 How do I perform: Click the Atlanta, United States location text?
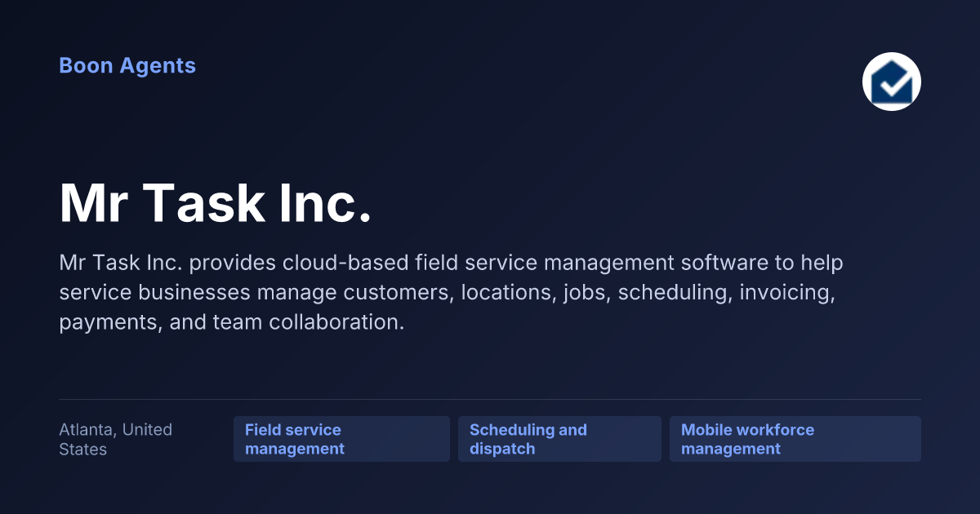click(116, 439)
